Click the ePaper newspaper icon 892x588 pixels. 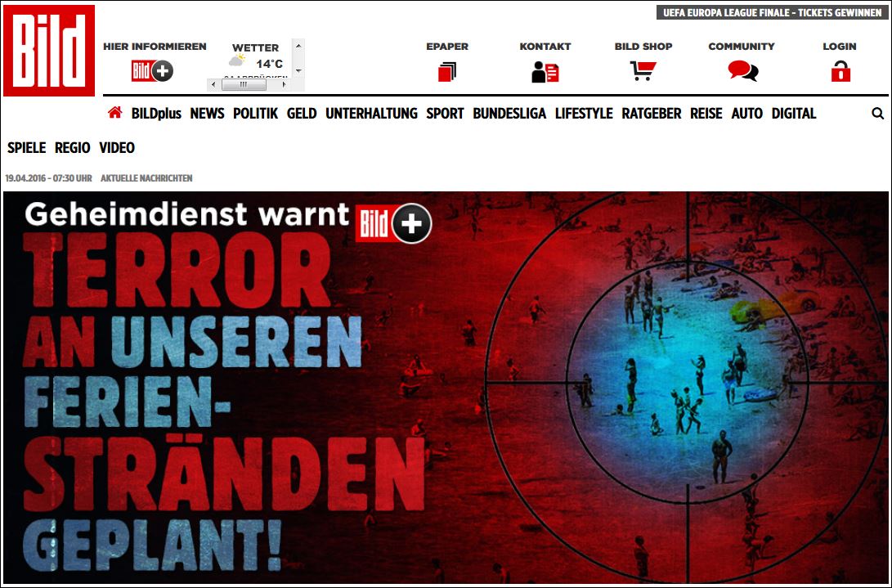(446, 72)
